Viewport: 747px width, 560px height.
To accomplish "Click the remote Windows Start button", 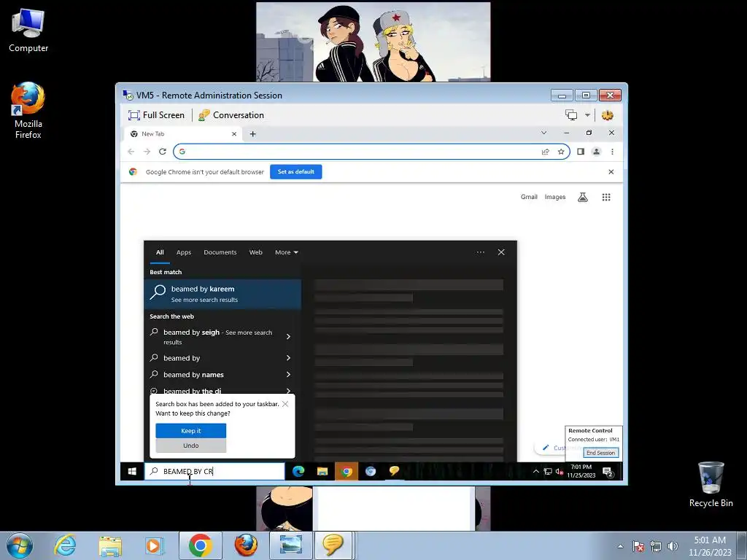I will point(132,472).
